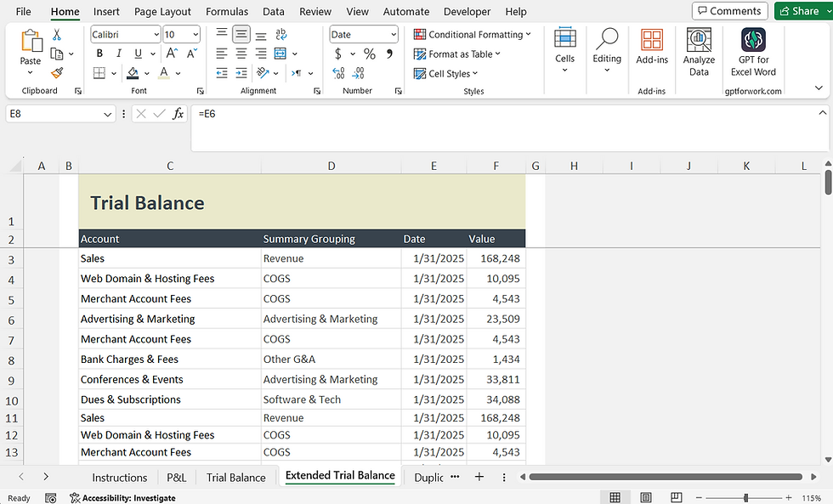Open the Date number format dropdown

(393, 35)
